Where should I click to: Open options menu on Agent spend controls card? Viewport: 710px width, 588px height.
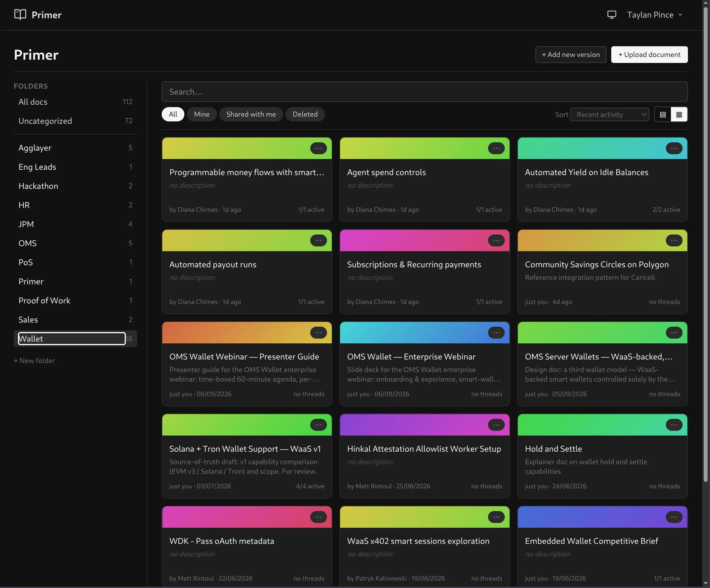496,148
